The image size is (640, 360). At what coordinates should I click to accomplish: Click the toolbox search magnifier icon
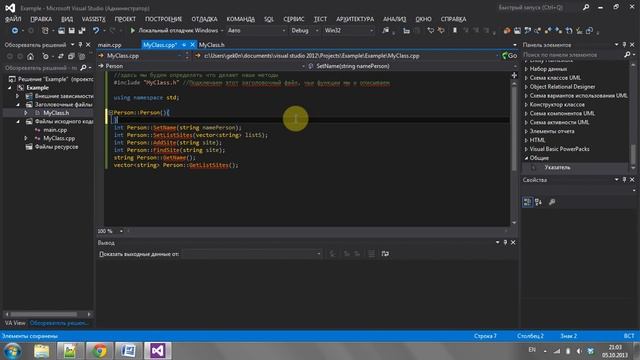627,54
